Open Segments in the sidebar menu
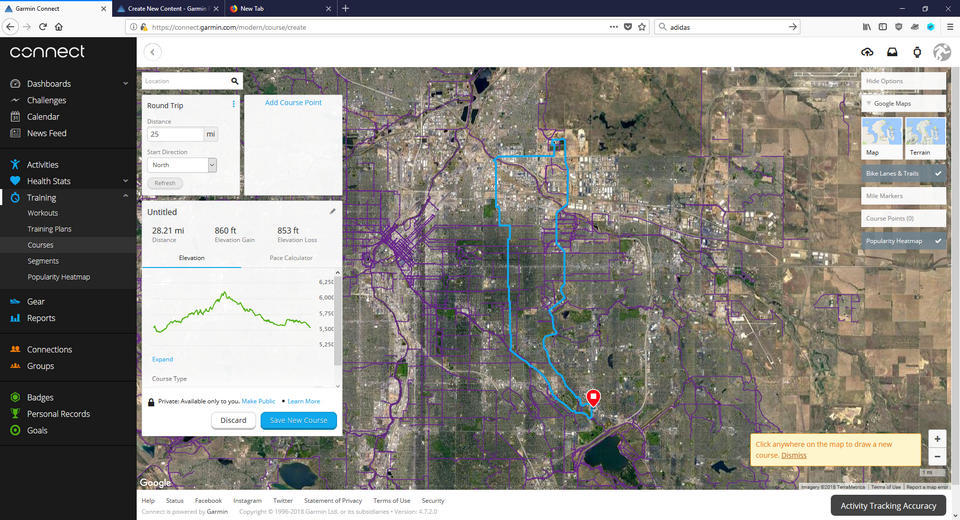The image size is (960, 520). pos(43,261)
